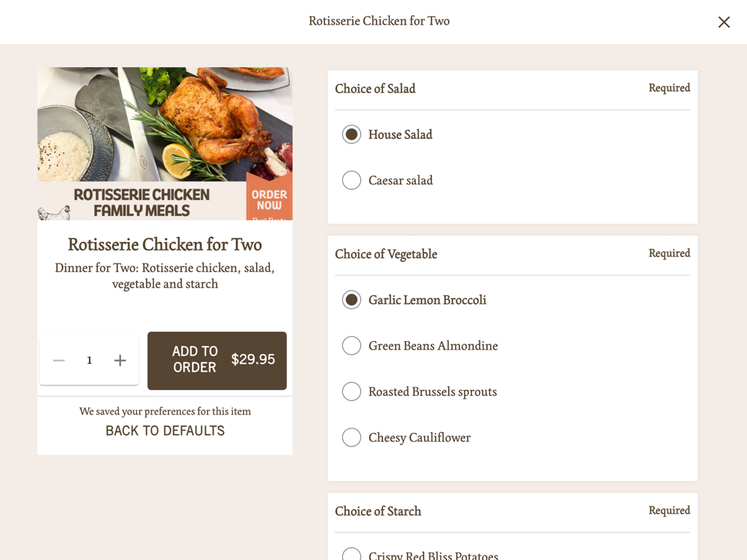The image size is (747, 560).
Task: Click the Choice of Vegetable section header
Action: (386, 255)
